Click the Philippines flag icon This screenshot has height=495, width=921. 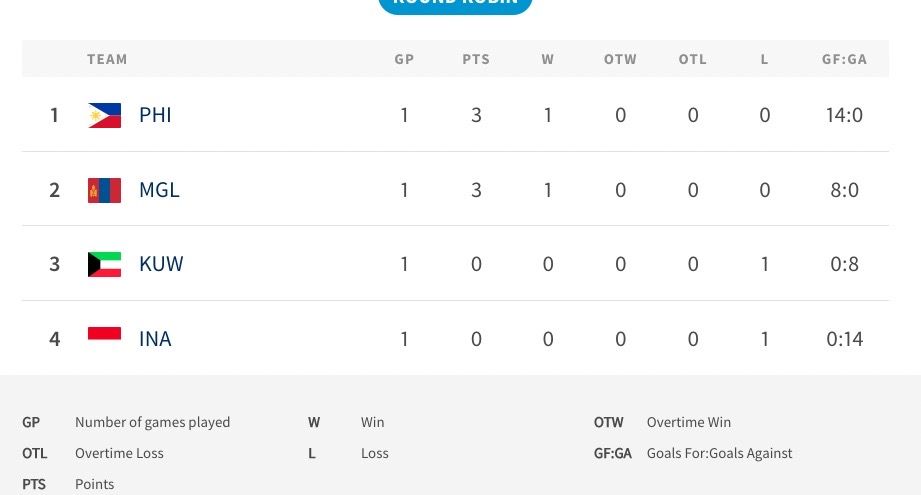104,115
